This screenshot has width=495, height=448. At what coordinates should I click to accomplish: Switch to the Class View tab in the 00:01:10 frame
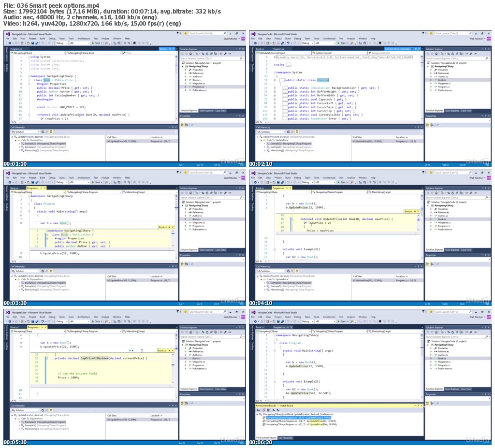(x=220, y=111)
